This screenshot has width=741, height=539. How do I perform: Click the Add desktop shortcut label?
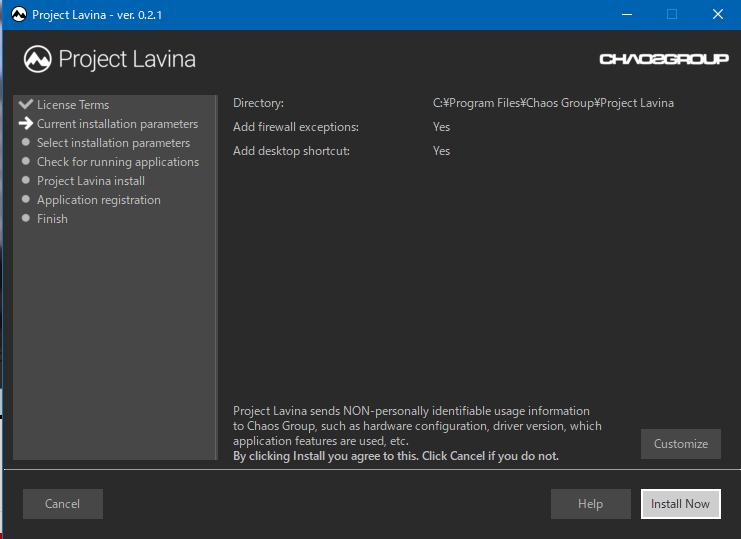(291, 151)
